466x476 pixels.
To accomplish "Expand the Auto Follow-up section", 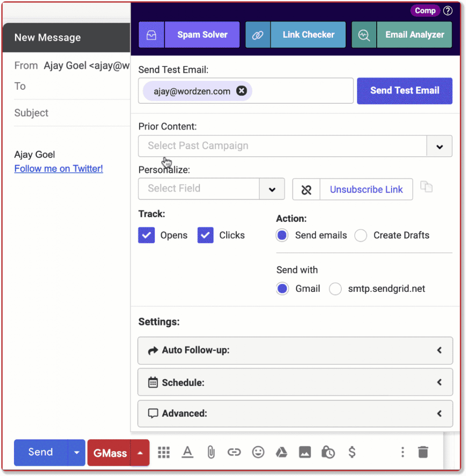I will (x=295, y=350).
